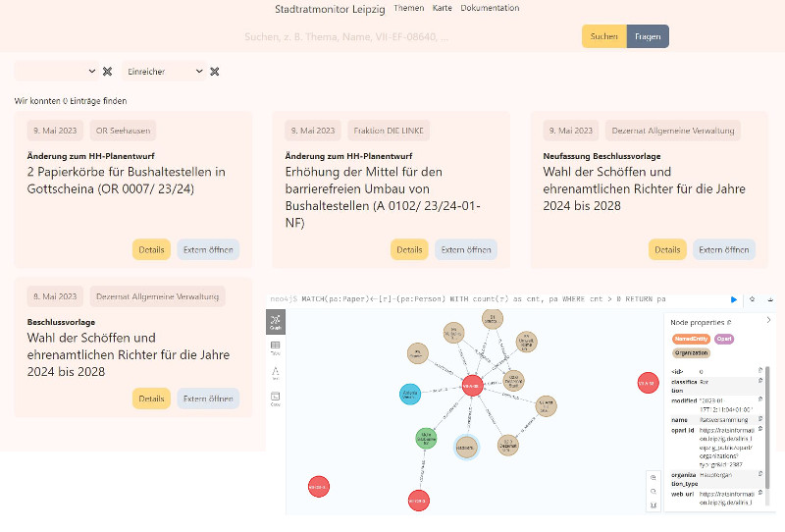Image resolution: width=785 pixels, height=532 pixels.
Task: Switch to Table view in Neo4j sidebar
Action: pyautogui.click(x=276, y=346)
